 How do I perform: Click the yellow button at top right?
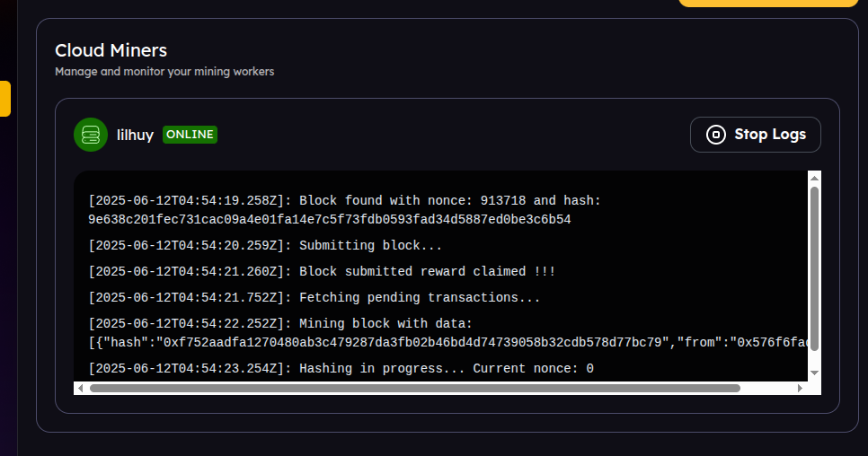[773, 3]
